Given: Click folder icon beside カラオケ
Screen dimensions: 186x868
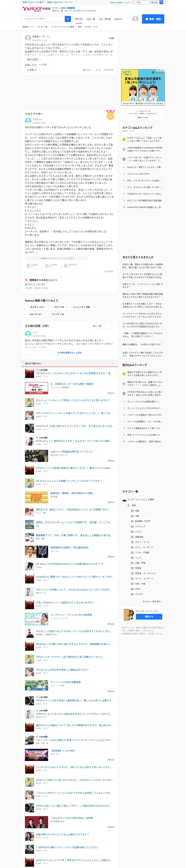Looking at the screenshot, I should point(132,594).
